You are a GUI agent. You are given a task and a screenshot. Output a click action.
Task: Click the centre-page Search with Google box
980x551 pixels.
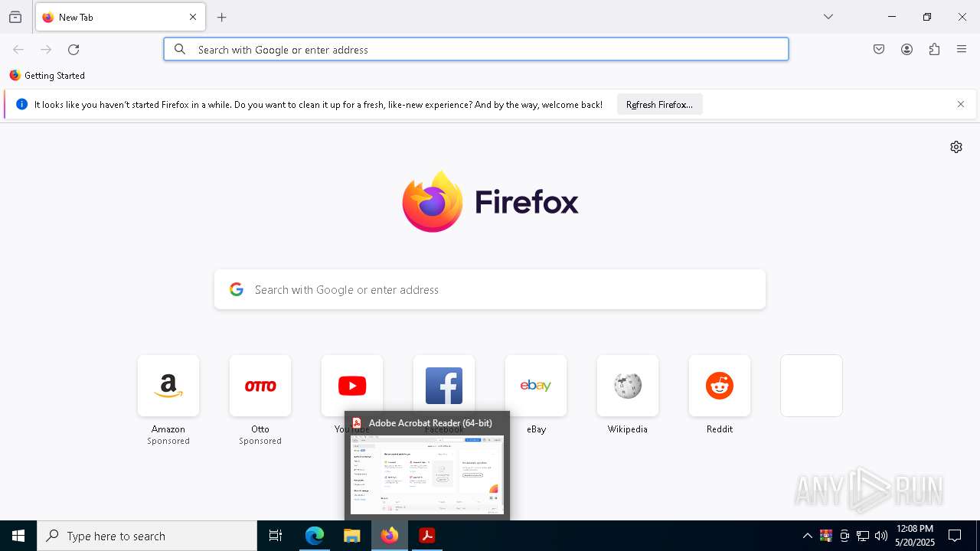coord(490,289)
